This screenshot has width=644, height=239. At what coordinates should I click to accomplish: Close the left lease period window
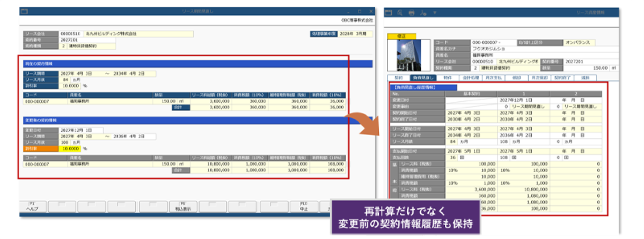pos(371,11)
